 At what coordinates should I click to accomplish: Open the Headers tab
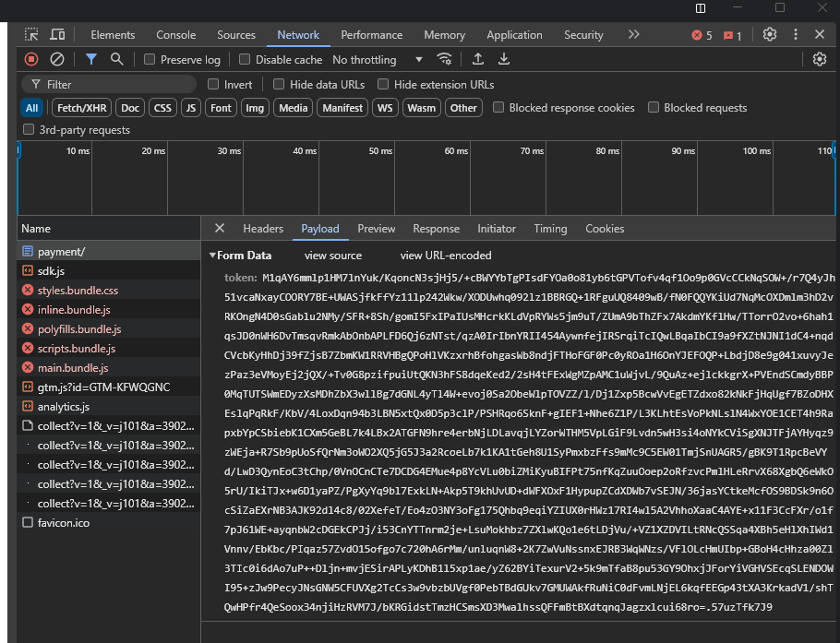click(263, 229)
